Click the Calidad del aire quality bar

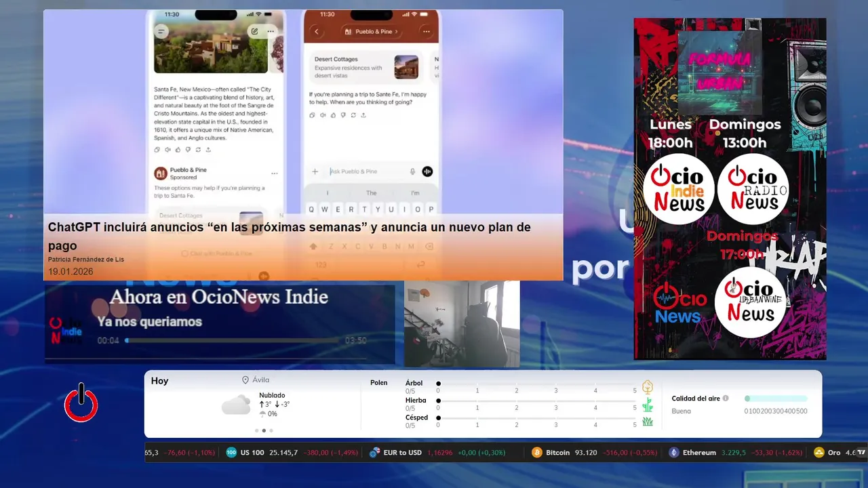coord(776,399)
